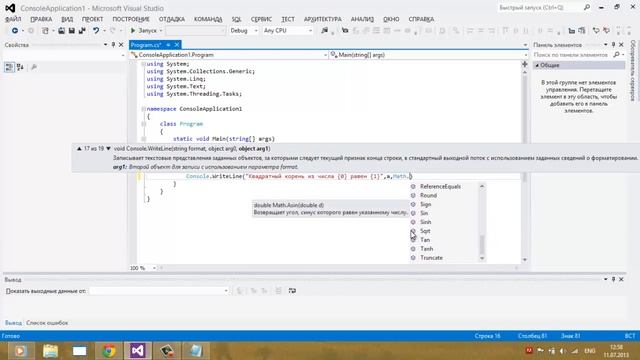Show the next overload in the parameter tooltip
The height and width of the screenshot is (360, 640).
tap(108, 149)
